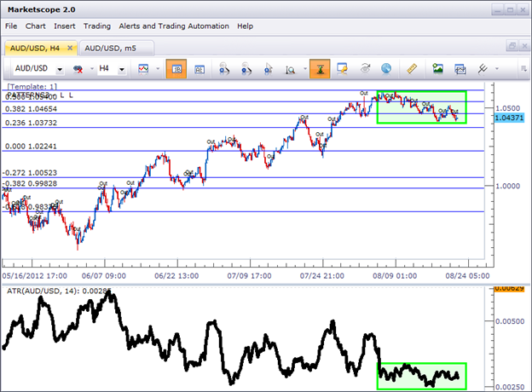This screenshot has height=392, width=532.
Task: Expand the drawing tools options arrow
Action: click(x=497, y=69)
